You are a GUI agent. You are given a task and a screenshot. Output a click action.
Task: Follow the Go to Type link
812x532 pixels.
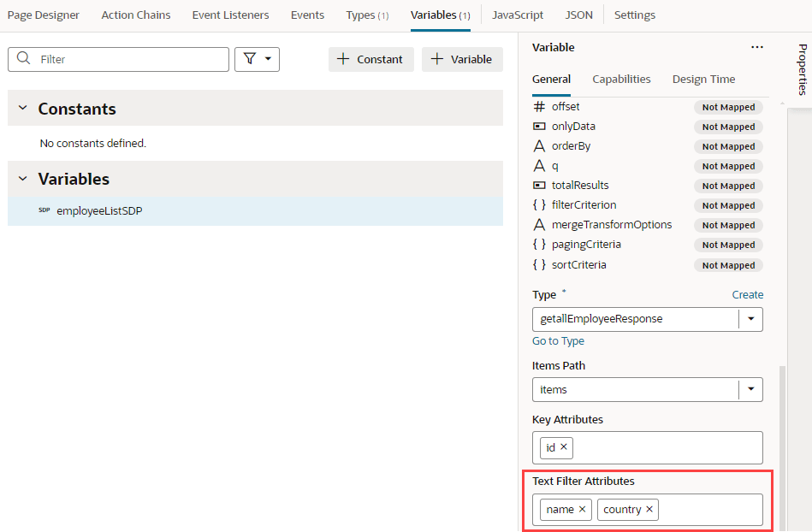(558, 341)
